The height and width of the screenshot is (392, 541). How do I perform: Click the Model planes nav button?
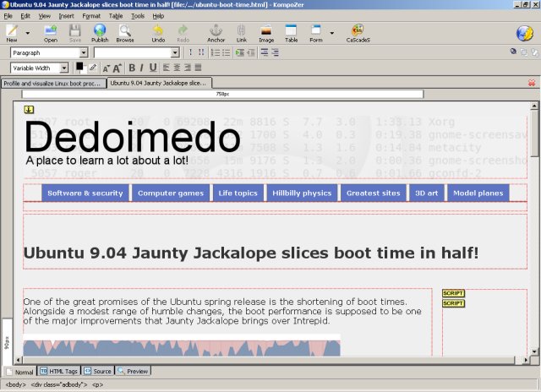[478, 193]
